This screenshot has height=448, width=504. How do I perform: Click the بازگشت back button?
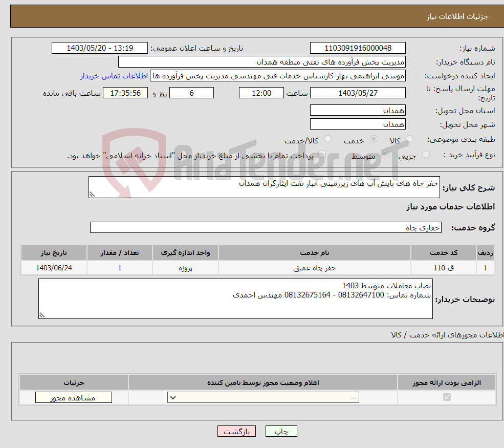tap(236, 431)
